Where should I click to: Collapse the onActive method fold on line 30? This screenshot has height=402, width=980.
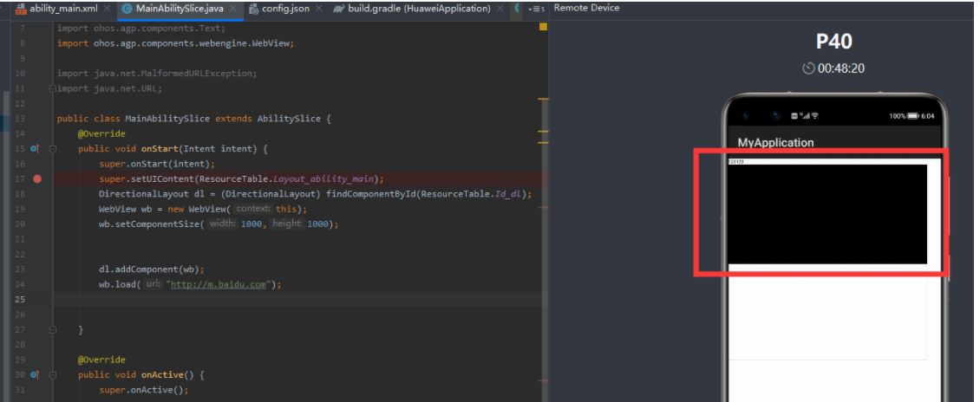tap(53, 375)
